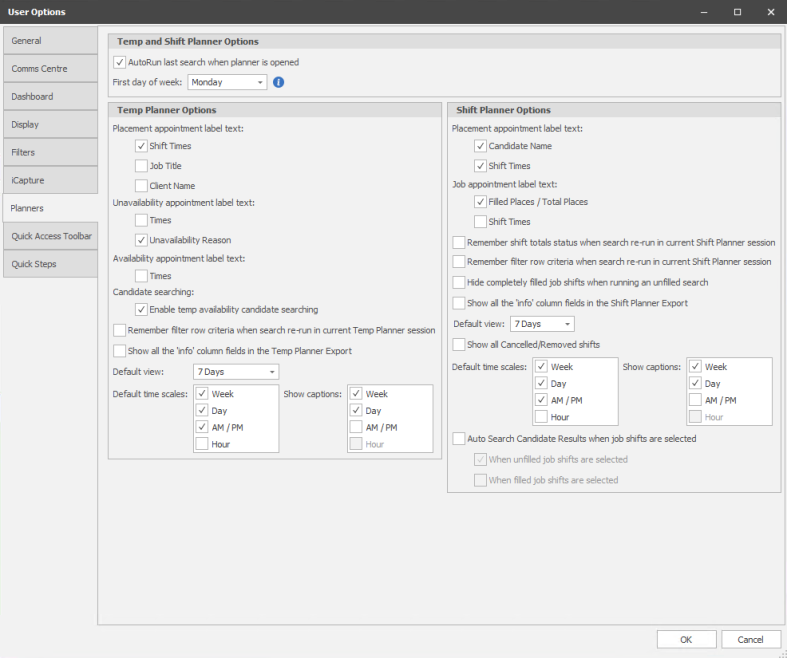Uncheck Candidate Name in Shift Planner

point(480,146)
